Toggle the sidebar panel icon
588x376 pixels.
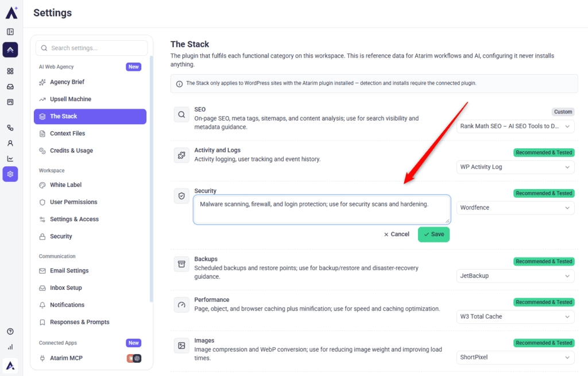pos(10,32)
